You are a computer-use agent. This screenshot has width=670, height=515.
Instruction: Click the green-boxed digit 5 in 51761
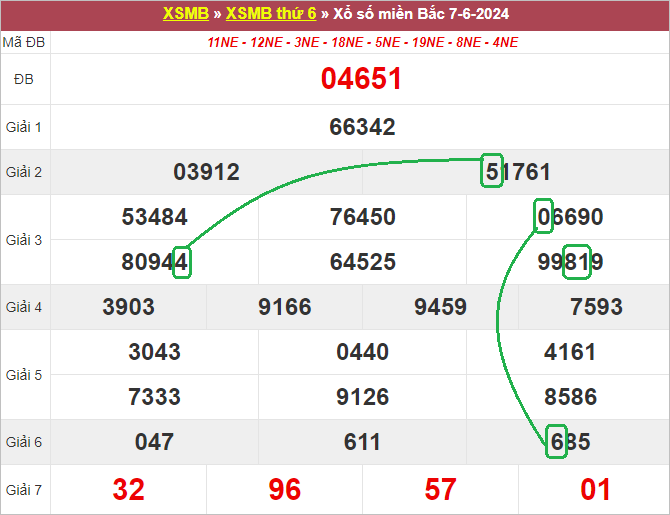coord(491,170)
